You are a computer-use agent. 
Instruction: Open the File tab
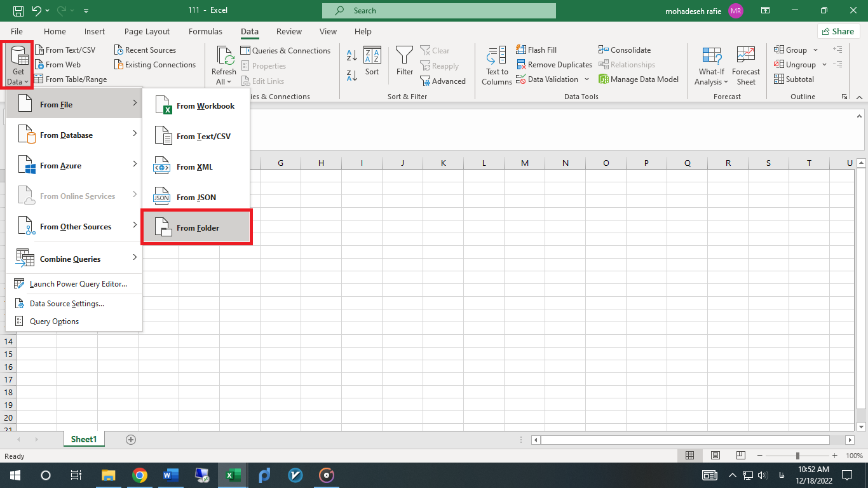pos(17,31)
